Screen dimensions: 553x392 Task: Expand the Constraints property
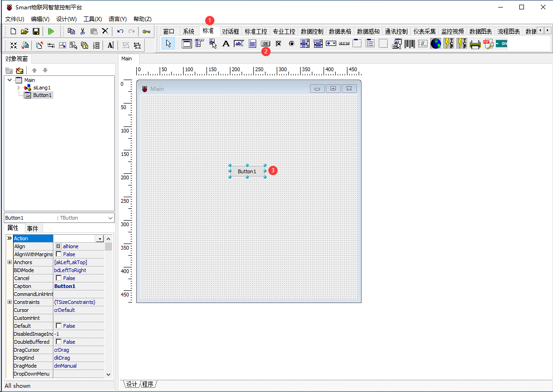[x=9, y=302]
